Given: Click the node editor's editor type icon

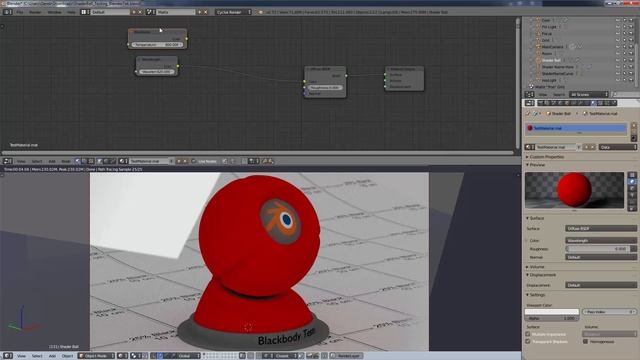Looking at the screenshot, I should [7, 161].
